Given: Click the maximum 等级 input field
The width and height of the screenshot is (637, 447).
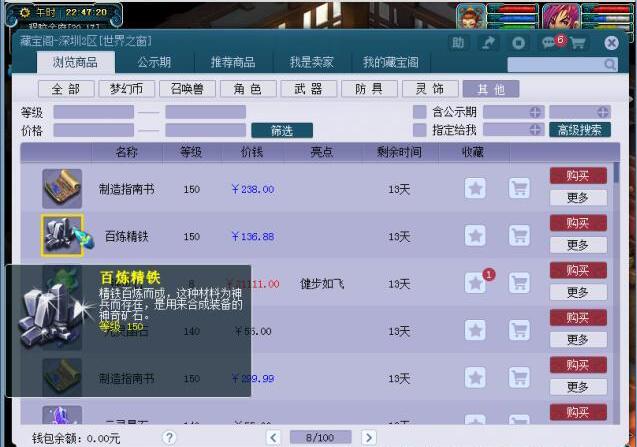Looking at the screenshot, I should click(206, 112).
